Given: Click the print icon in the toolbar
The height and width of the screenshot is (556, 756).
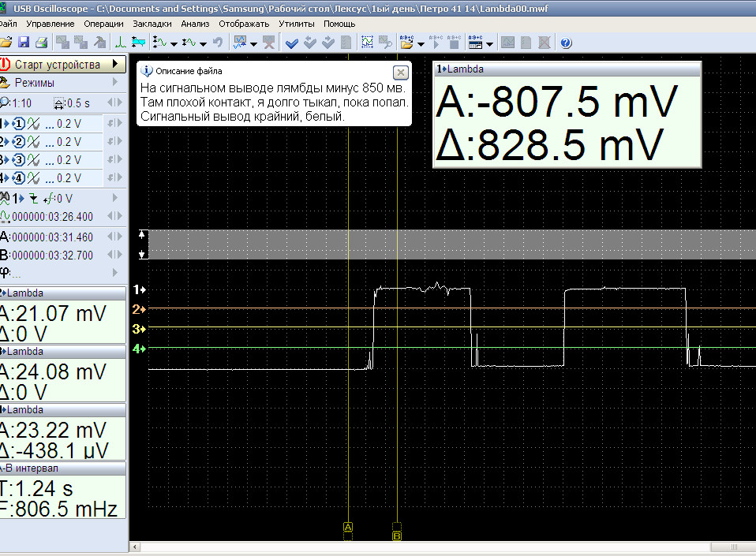Looking at the screenshot, I should tap(41, 43).
